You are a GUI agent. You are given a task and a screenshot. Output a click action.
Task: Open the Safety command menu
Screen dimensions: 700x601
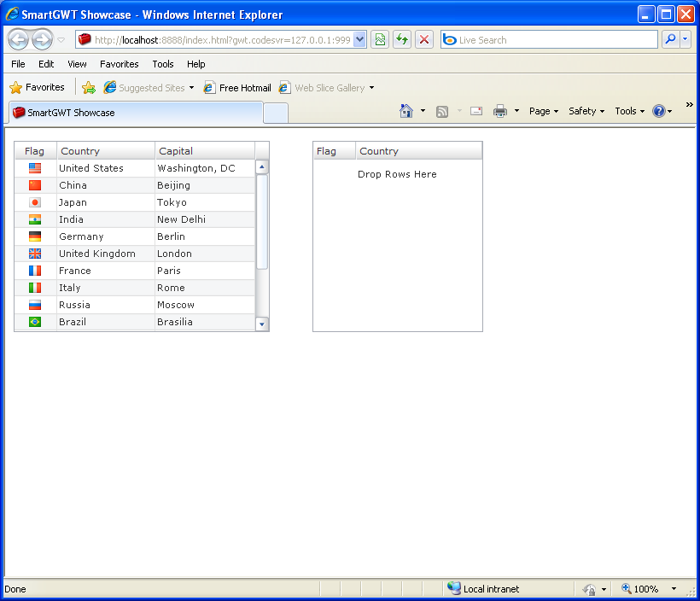[x=586, y=111]
